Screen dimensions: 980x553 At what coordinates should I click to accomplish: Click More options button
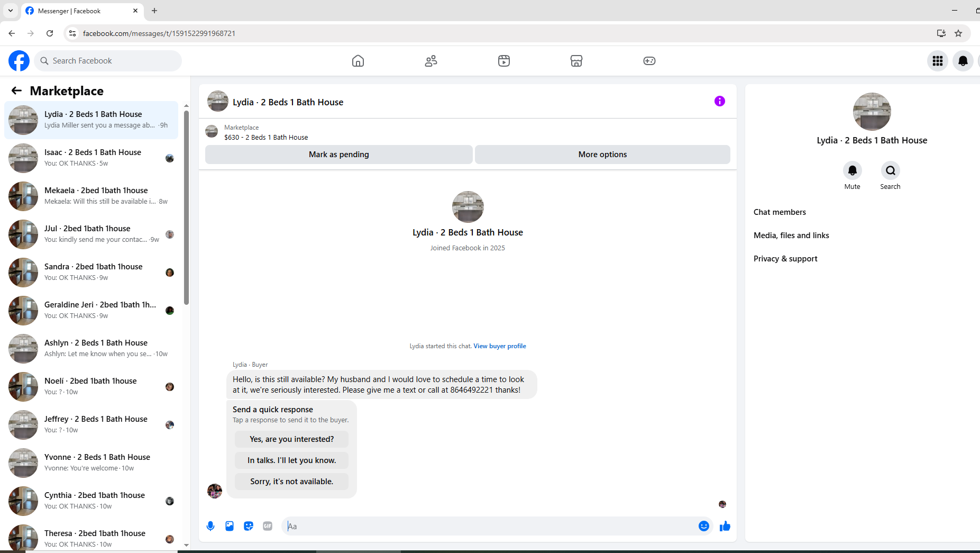click(602, 155)
